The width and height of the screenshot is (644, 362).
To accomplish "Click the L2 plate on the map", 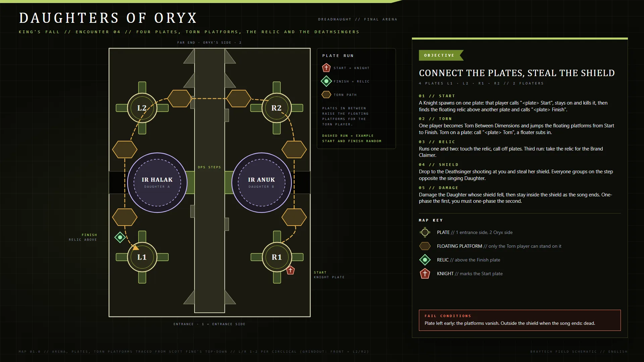I will coord(142,108).
